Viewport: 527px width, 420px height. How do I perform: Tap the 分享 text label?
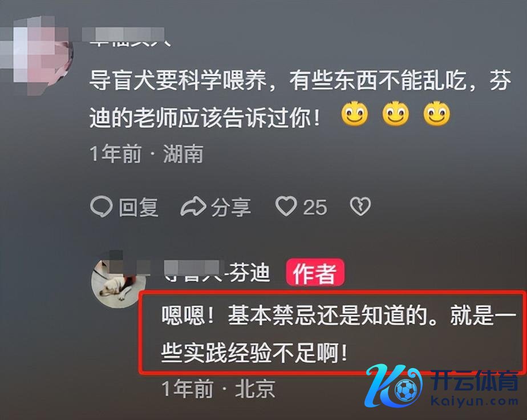coord(231,207)
